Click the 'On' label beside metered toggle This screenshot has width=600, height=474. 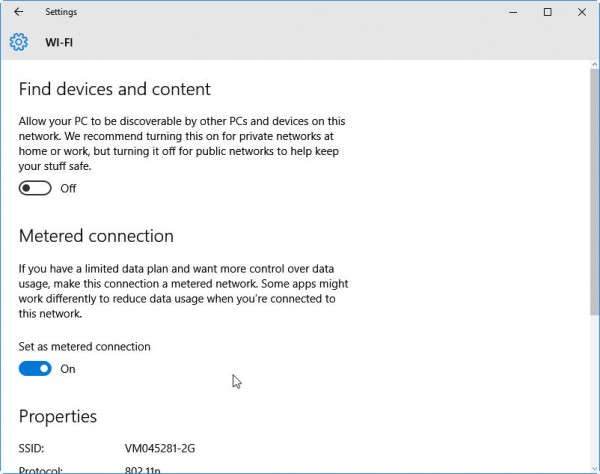[x=68, y=369]
